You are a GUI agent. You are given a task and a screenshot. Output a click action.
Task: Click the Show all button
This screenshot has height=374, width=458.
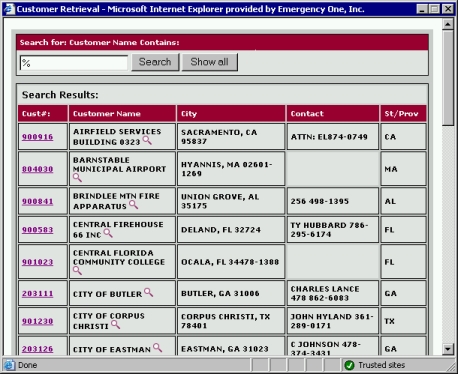tap(210, 62)
